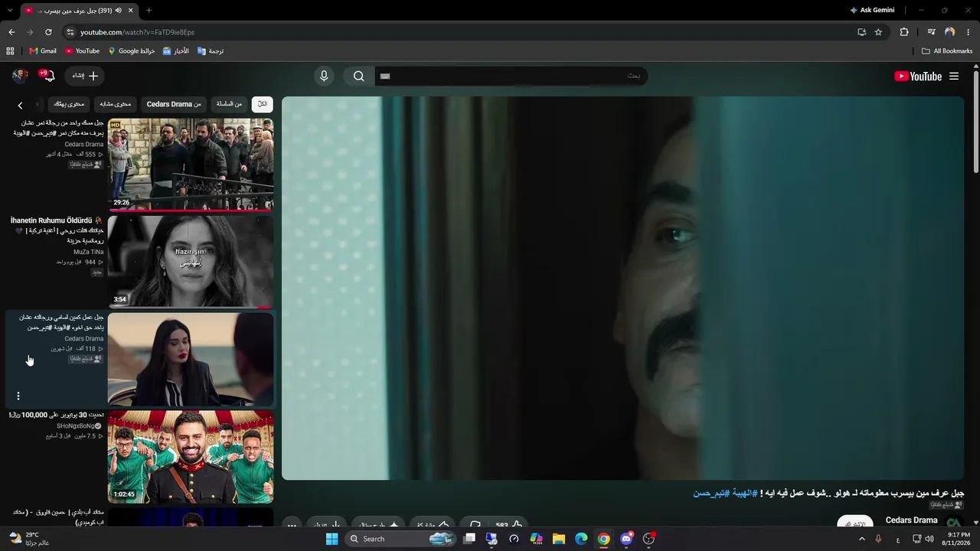Open the woman in black suit thumbnail
Screen dimensions: 980x551
point(191,358)
